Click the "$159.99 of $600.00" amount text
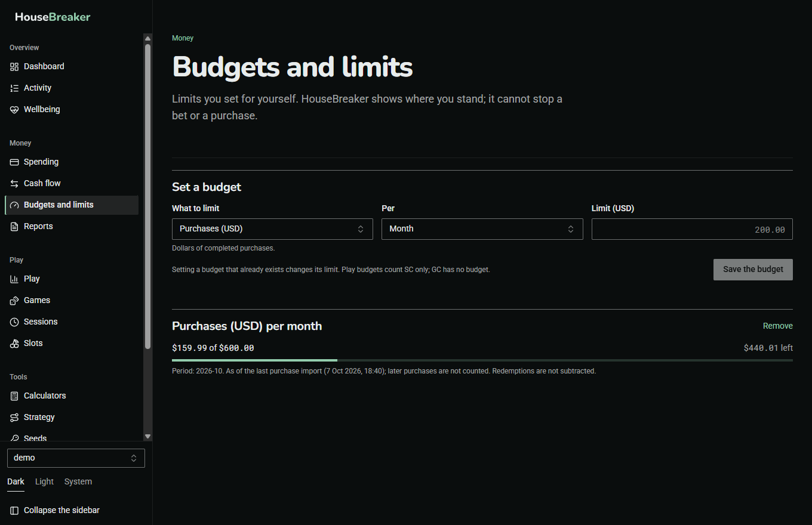This screenshot has width=812, height=525. point(213,348)
